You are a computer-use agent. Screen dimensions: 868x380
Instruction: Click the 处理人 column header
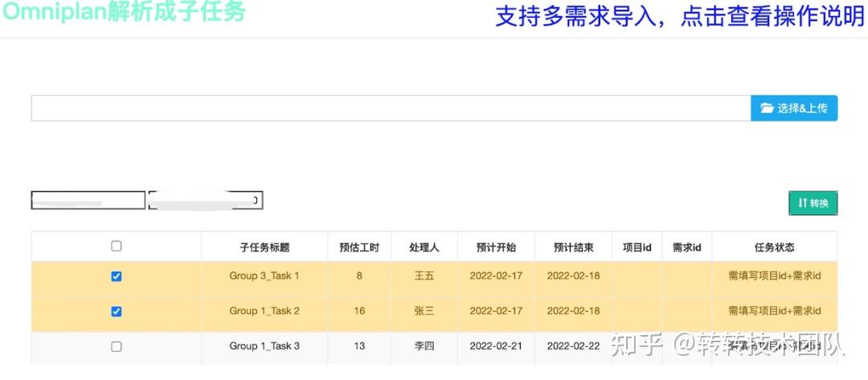(x=424, y=247)
